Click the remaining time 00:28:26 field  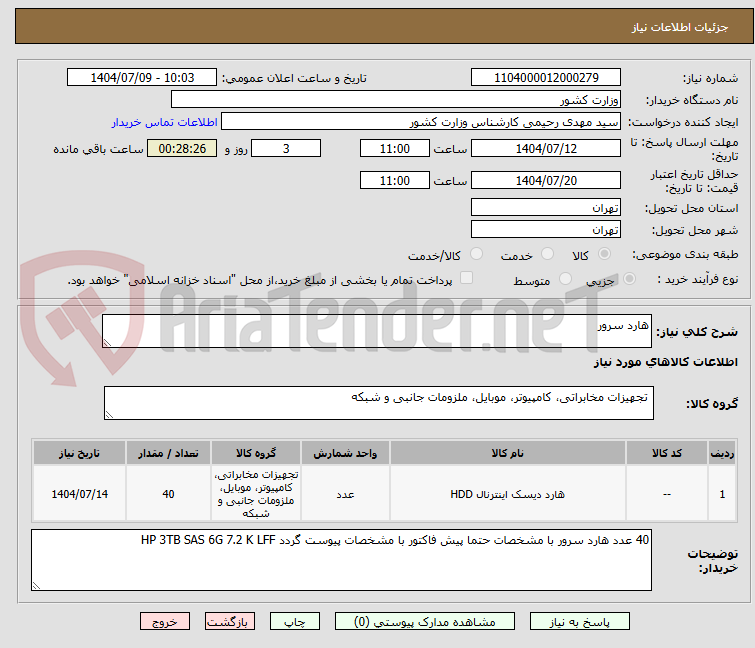[x=182, y=148]
